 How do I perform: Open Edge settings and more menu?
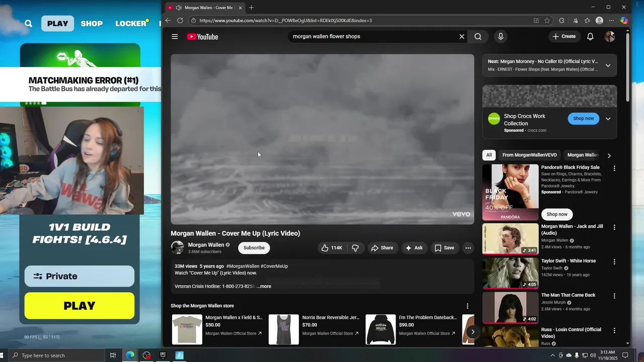[x=611, y=21]
